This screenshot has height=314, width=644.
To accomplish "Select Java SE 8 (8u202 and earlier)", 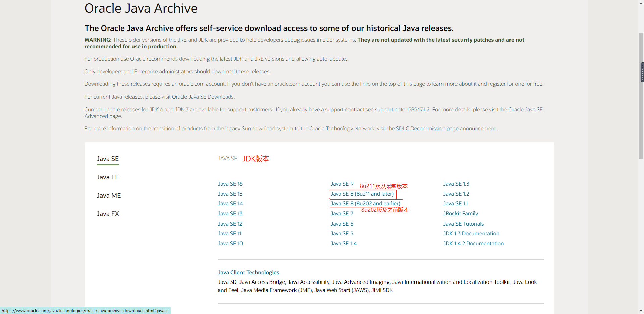I will [365, 203].
